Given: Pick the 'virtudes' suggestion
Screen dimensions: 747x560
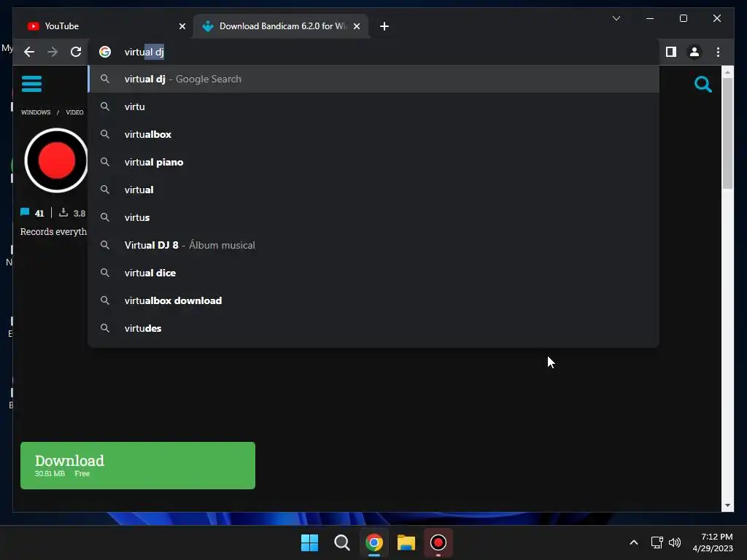Looking at the screenshot, I should (373, 328).
